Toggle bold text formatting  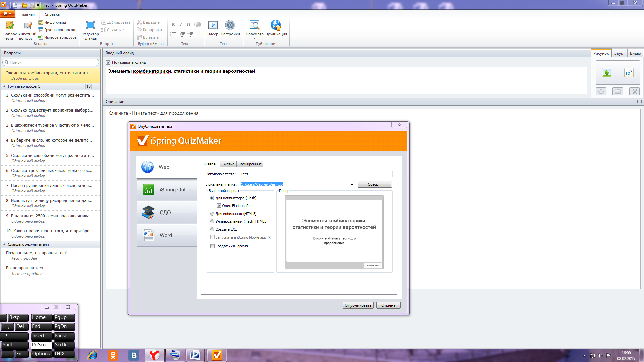(x=173, y=25)
